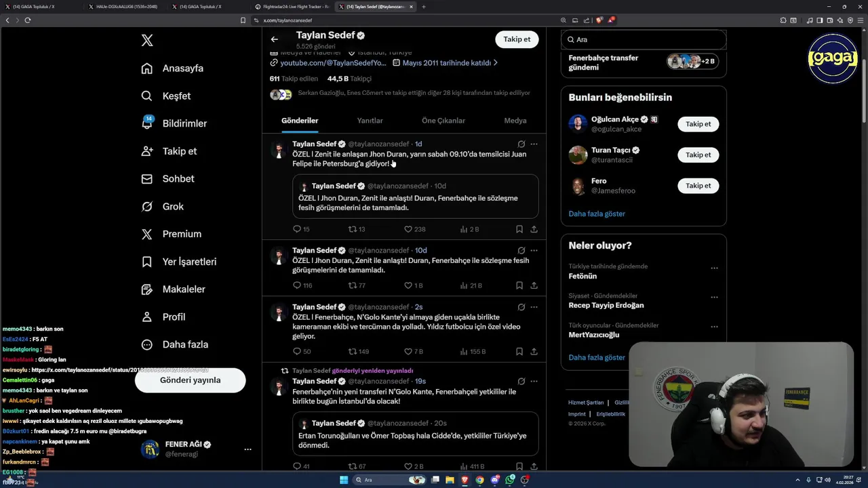Open Profil page
Viewport: 868px width, 488px height.
tap(163, 317)
